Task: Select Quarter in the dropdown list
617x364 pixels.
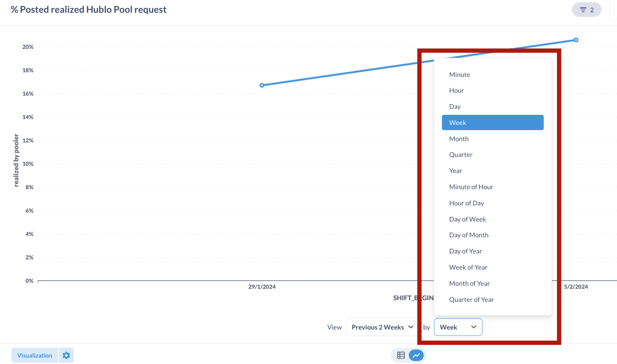Action: pos(461,154)
